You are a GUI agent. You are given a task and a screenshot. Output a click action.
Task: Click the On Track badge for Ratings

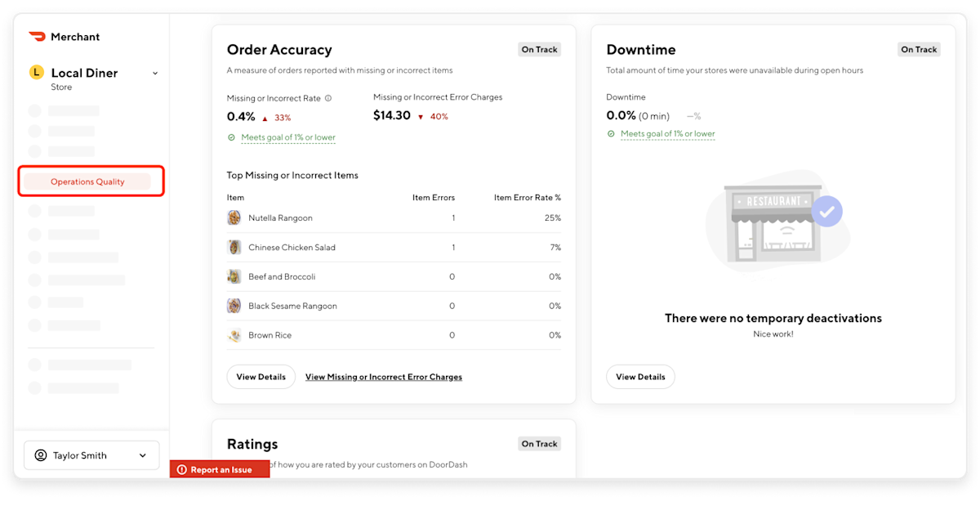click(539, 443)
